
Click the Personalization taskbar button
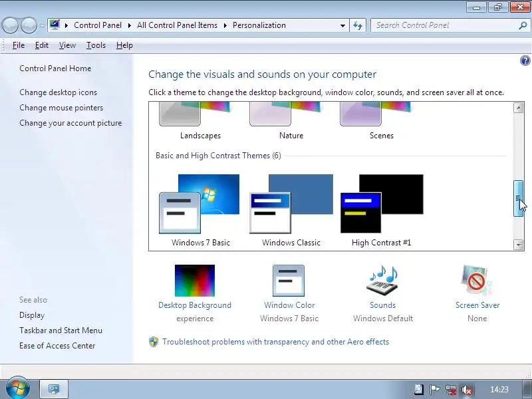pos(54,389)
